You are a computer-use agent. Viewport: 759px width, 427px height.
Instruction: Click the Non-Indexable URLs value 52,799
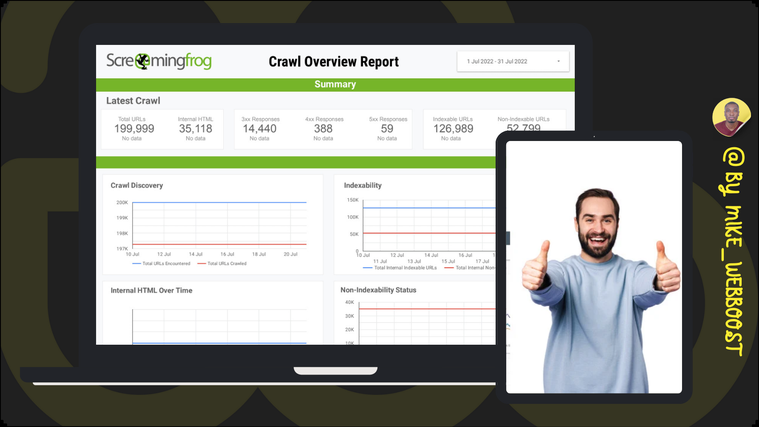(523, 128)
